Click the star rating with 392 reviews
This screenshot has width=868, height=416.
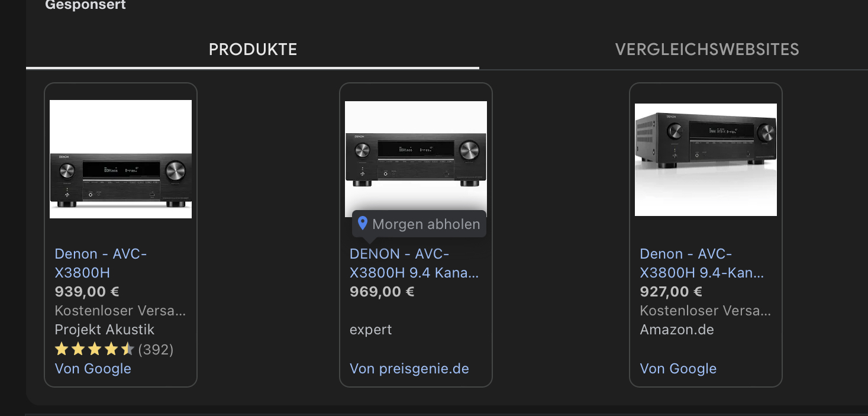click(114, 349)
